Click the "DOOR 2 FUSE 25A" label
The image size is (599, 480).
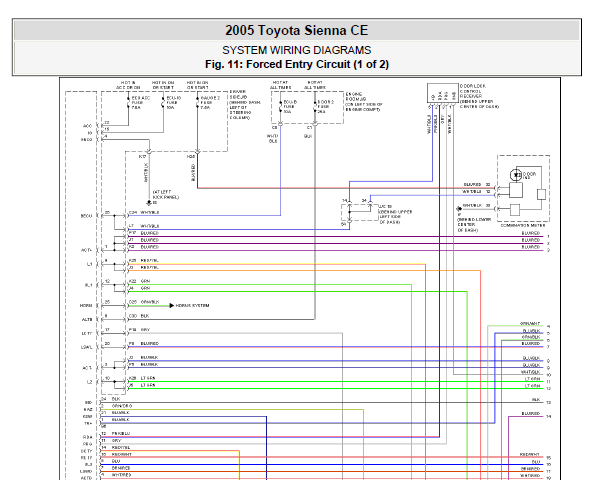(325, 107)
